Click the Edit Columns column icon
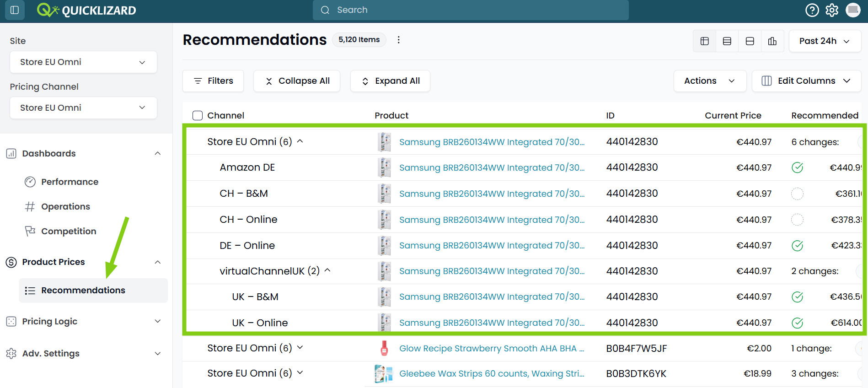 coord(767,81)
